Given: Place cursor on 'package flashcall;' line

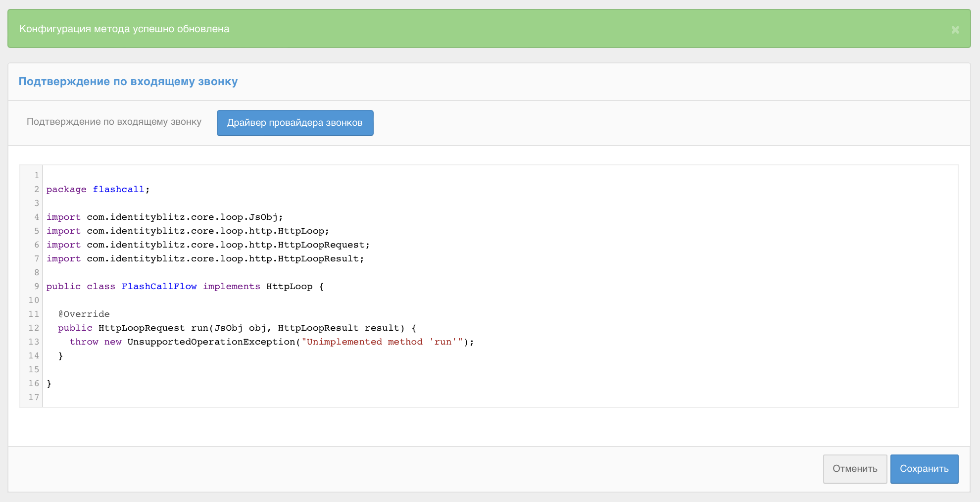Looking at the screenshot, I should [98, 190].
